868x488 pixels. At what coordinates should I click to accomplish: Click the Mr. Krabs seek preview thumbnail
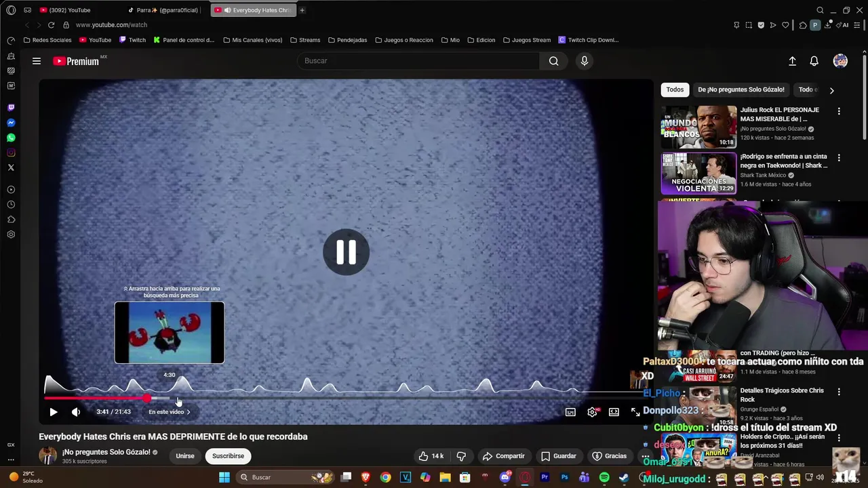[x=170, y=333]
